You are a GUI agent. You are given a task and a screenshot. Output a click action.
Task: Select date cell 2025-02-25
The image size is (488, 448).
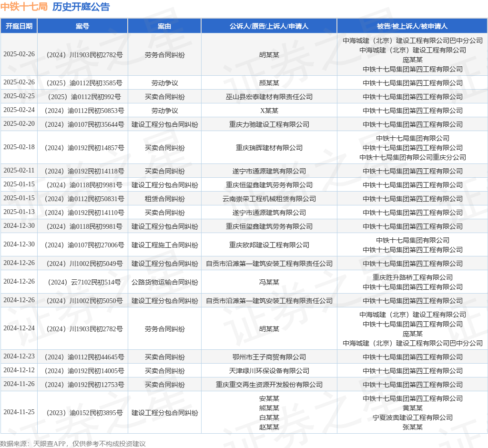[x=19, y=96]
